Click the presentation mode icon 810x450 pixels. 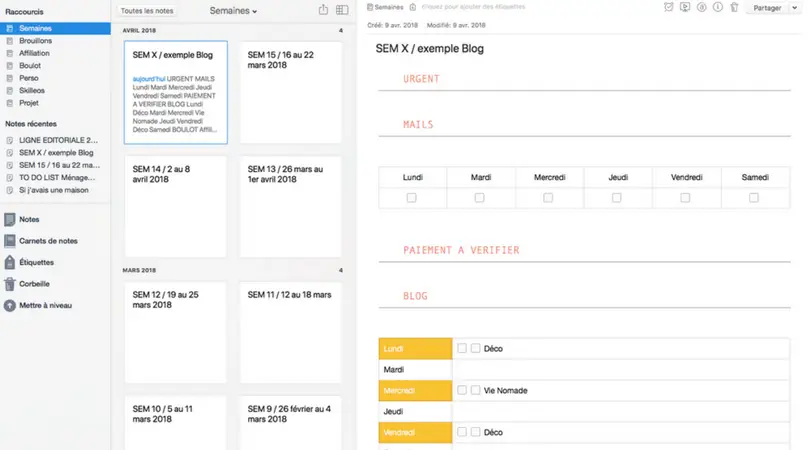coord(685,7)
